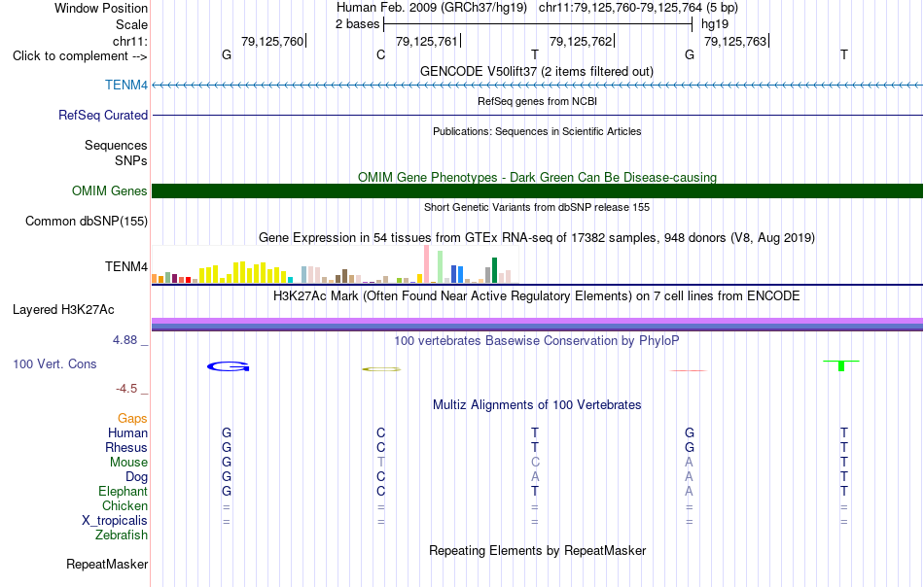
Task: Click base G at top sequence first position
Action: point(227,54)
